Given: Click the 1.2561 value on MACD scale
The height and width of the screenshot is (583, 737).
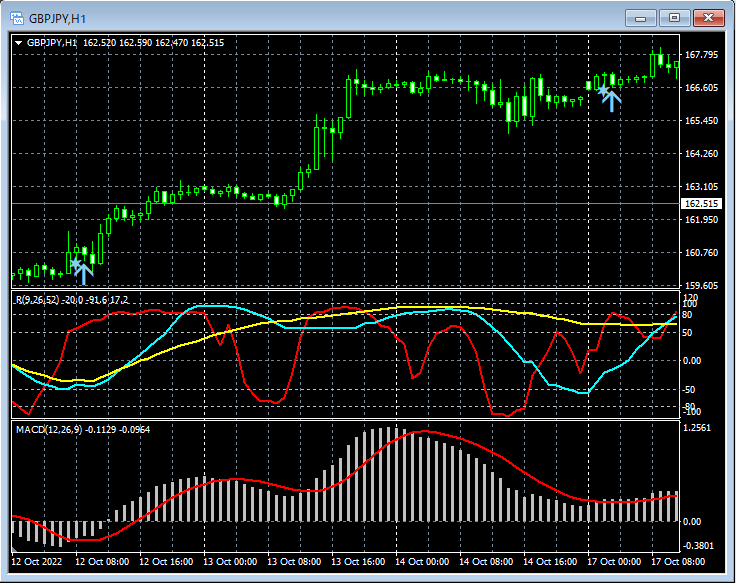Looking at the screenshot, I should click(x=697, y=427).
